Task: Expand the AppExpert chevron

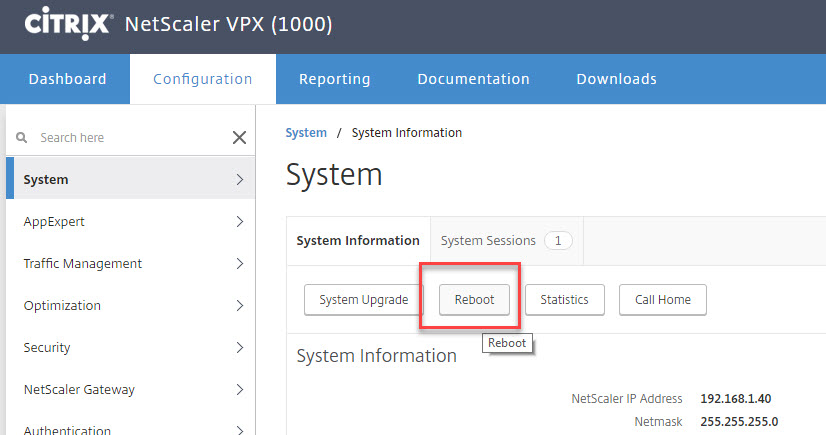Action: pos(240,222)
